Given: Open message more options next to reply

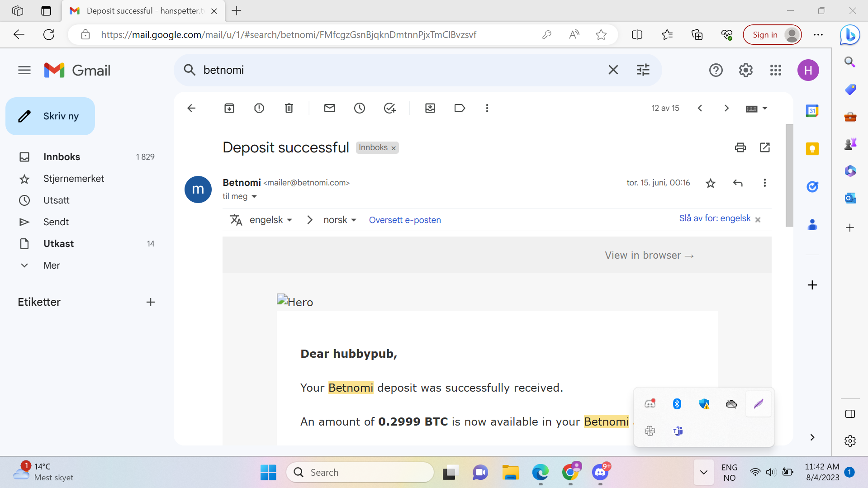Looking at the screenshot, I should [x=765, y=183].
